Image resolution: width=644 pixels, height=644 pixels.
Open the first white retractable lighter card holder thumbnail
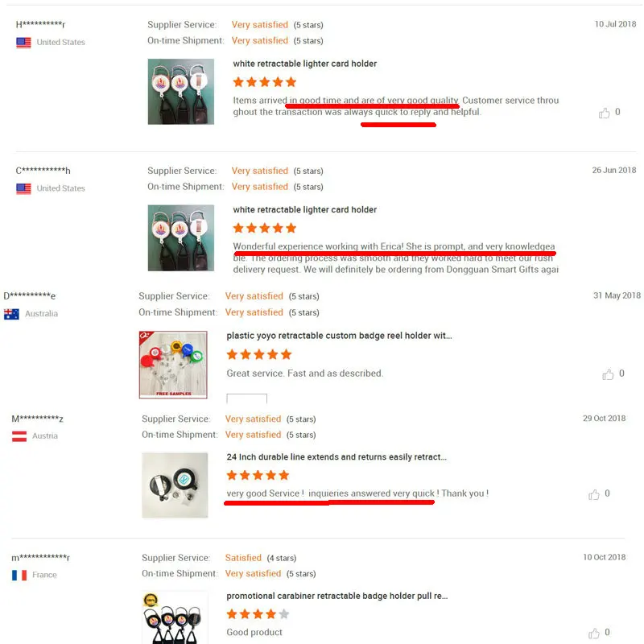point(180,91)
